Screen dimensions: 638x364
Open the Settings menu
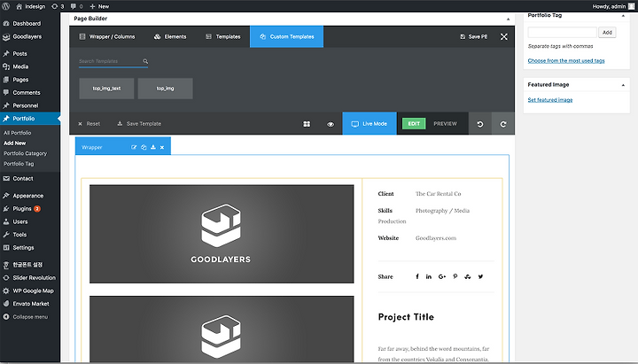(23, 248)
